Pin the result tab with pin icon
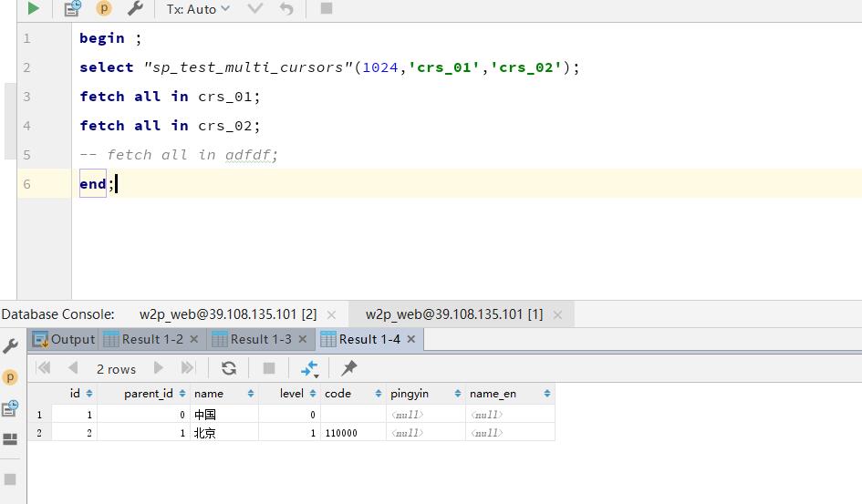862x504 pixels. pos(349,368)
